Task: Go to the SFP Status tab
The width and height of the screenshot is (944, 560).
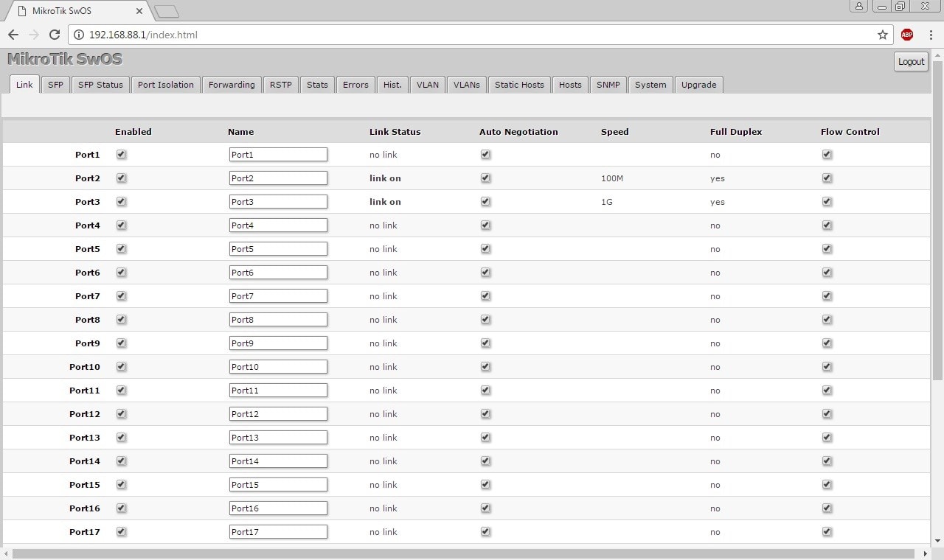Action: point(100,85)
